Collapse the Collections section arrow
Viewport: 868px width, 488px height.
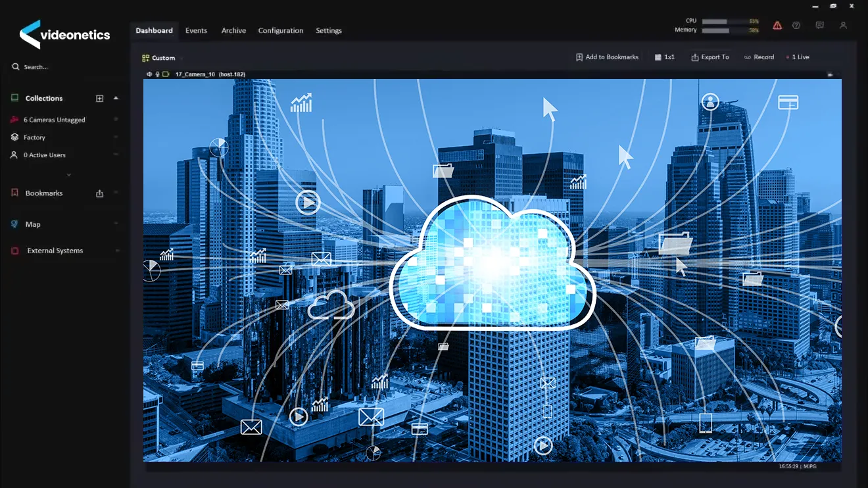click(x=116, y=98)
